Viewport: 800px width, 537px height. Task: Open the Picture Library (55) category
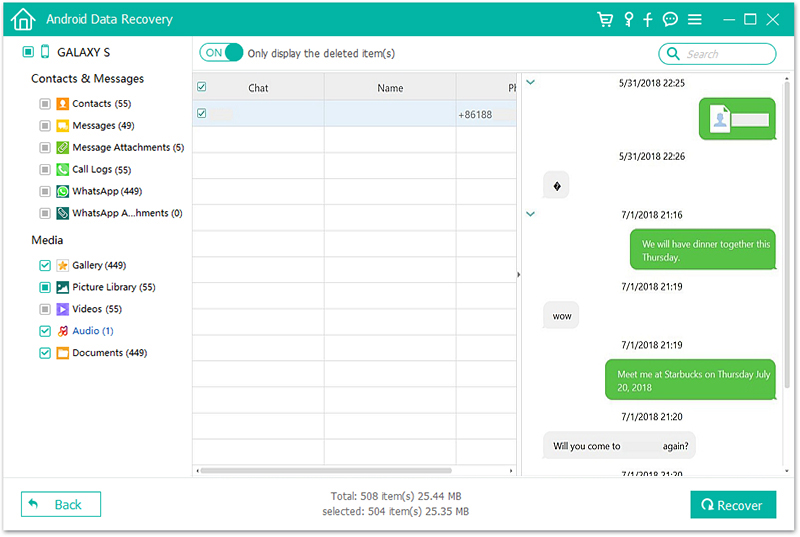coord(114,287)
